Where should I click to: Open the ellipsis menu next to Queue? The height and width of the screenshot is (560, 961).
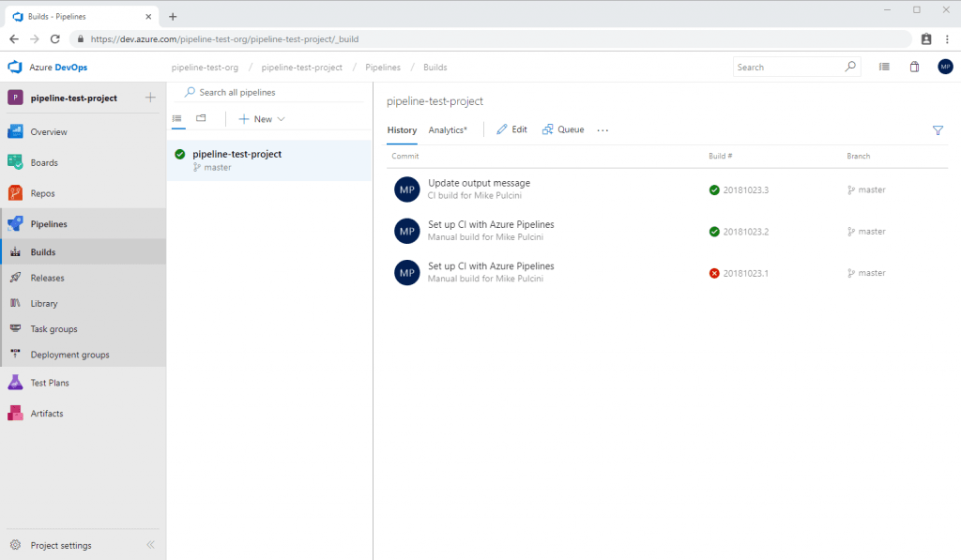[x=603, y=130]
